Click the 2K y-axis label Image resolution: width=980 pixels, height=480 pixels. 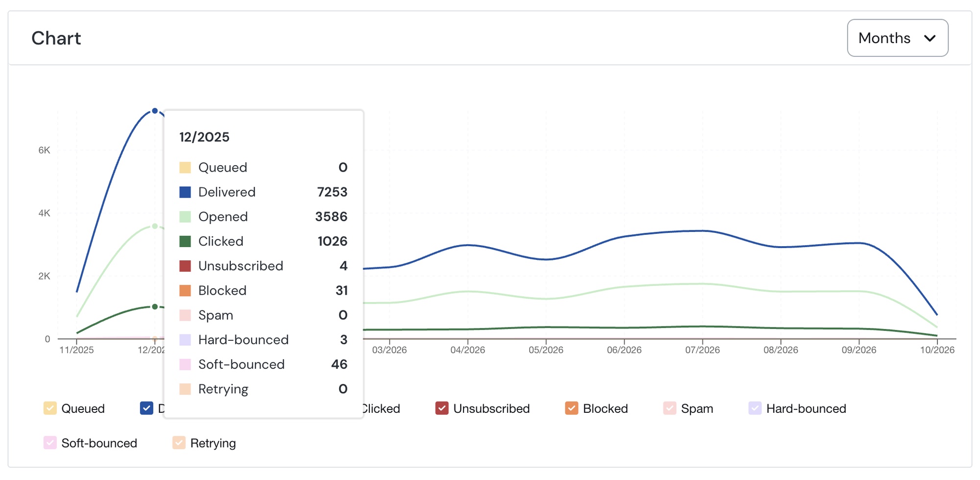44,276
